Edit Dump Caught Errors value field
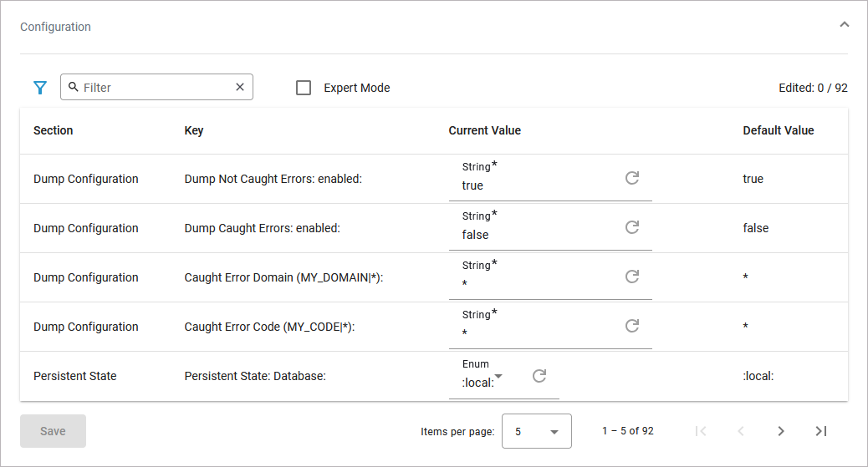868x467 pixels. pyautogui.click(x=535, y=235)
